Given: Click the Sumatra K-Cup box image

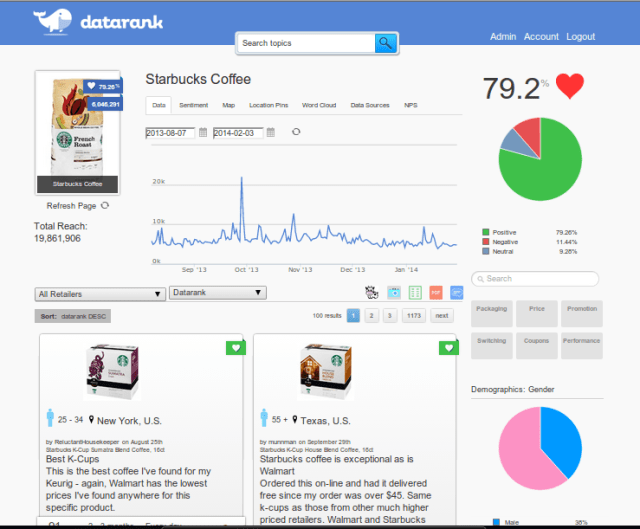Looking at the screenshot, I should pos(113,371).
